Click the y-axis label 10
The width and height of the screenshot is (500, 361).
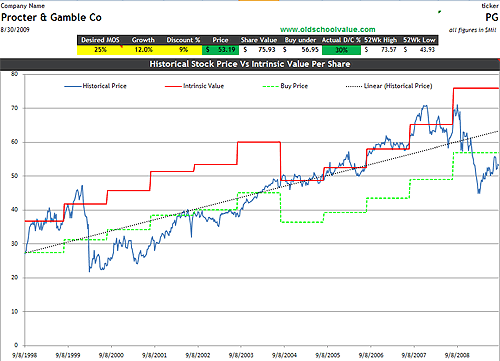[x=15, y=312]
